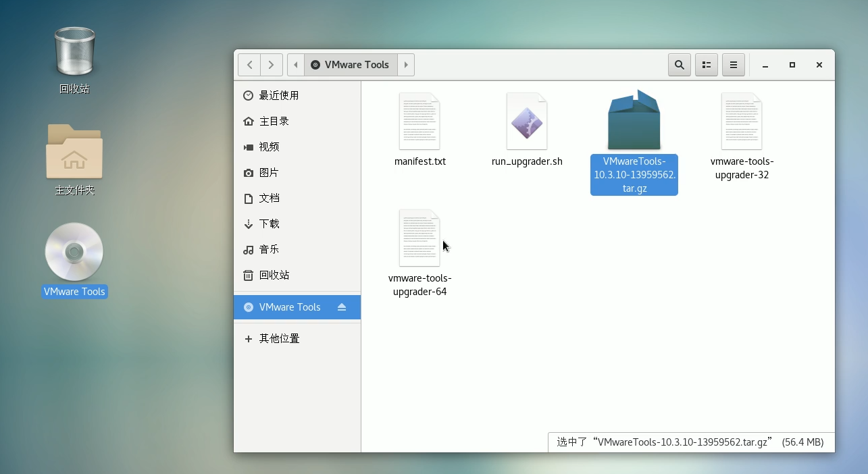Eject the VMware Tools disc
This screenshot has height=474, width=868.
tap(342, 307)
